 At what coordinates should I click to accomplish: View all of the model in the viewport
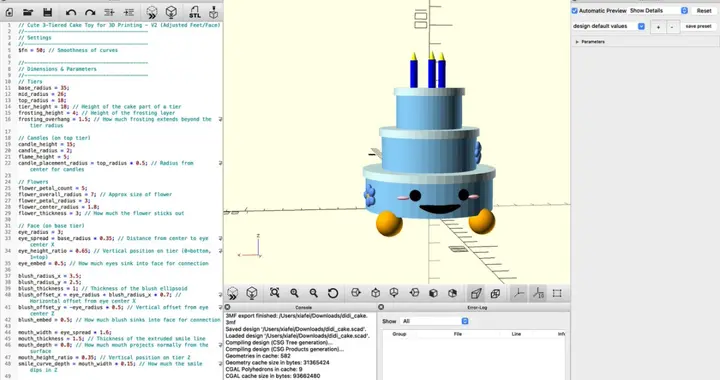click(x=275, y=293)
